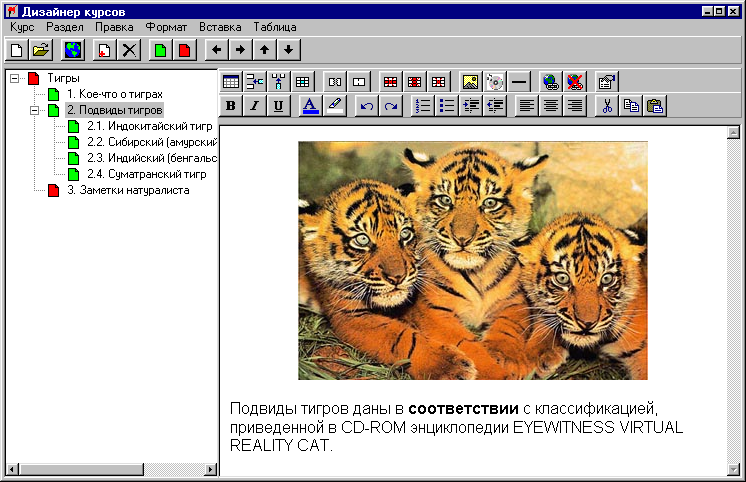
Task: Cut selection with scissors icon
Action: point(607,106)
